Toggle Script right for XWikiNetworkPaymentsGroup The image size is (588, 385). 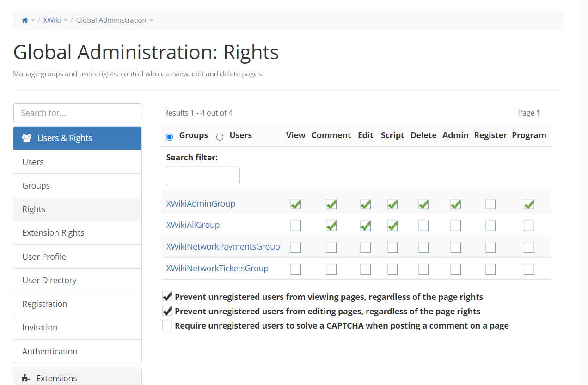point(392,247)
